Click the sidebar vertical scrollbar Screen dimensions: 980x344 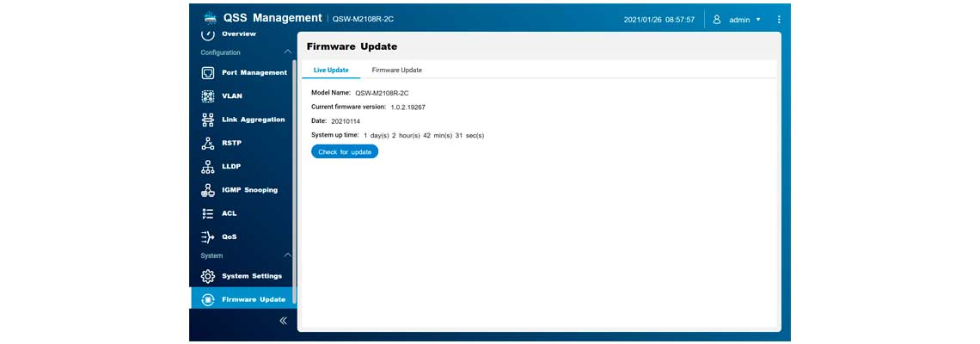(294, 172)
